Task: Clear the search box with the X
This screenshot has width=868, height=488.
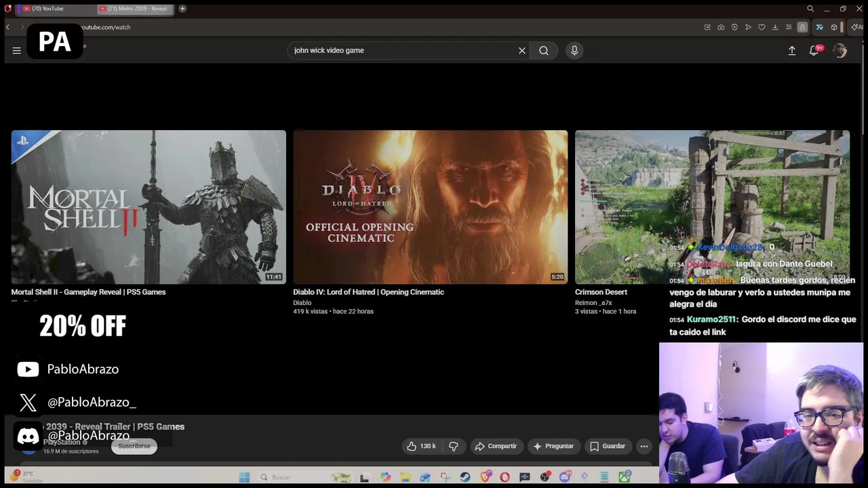Action: [522, 51]
